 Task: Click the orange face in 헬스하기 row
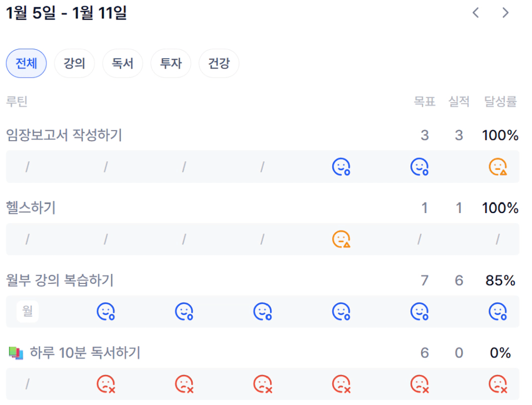pyautogui.click(x=341, y=240)
